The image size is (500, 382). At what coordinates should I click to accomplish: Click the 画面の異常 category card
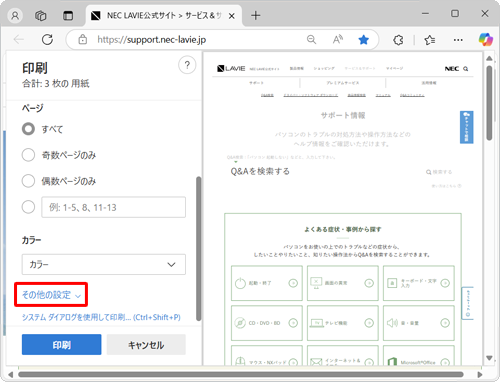point(343,283)
